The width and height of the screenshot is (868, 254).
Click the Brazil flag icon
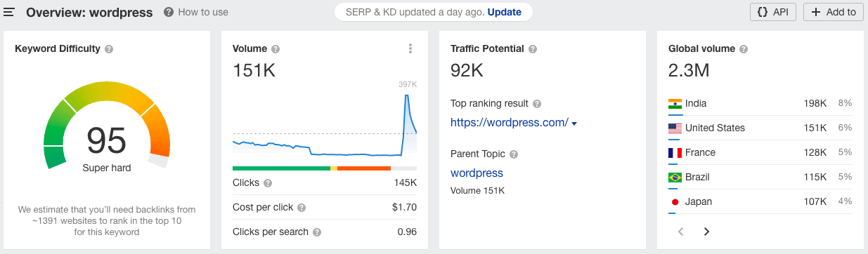point(675,178)
